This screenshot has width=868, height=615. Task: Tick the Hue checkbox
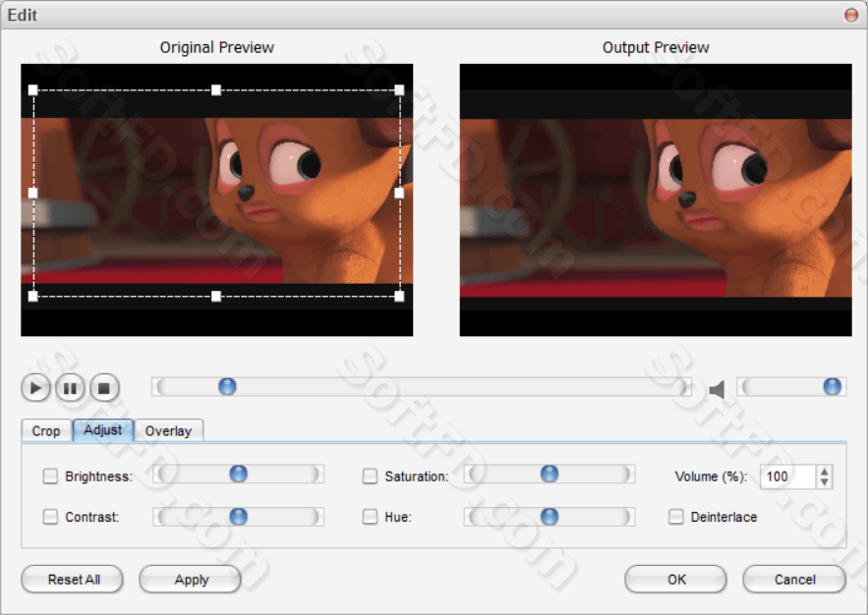370,517
